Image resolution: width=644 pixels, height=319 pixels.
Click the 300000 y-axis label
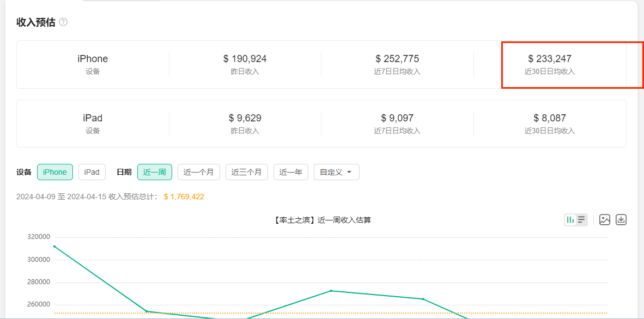coord(39,260)
